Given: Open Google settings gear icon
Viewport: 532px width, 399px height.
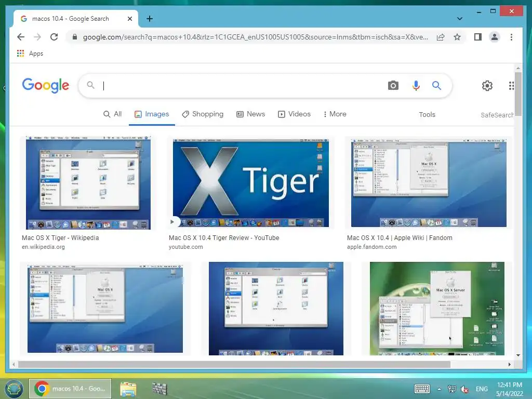Looking at the screenshot, I should coord(487,86).
